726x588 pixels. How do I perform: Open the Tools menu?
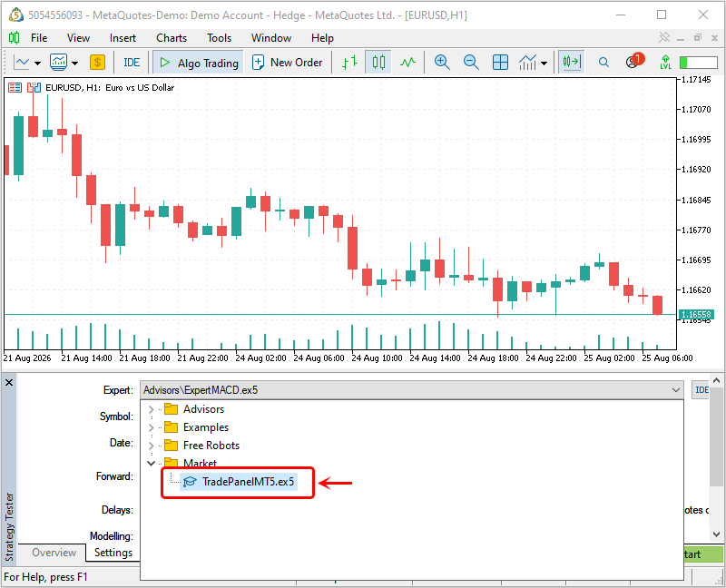point(219,38)
